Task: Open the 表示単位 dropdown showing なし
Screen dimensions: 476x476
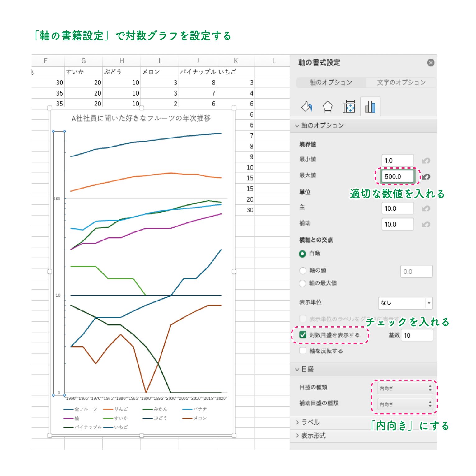Action: (405, 303)
